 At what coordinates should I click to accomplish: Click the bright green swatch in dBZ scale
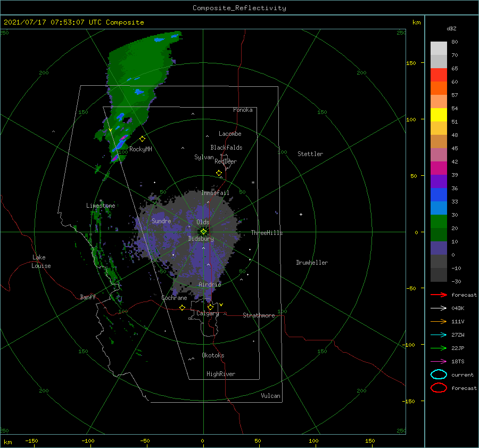coord(439,222)
